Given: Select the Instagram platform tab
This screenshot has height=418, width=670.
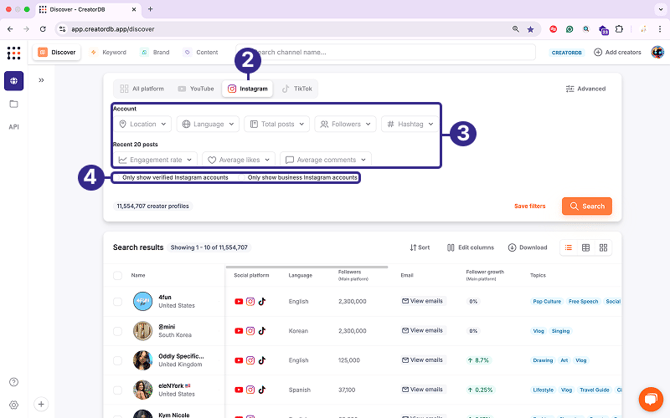Looking at the screenshot, I should pos(247,88).
